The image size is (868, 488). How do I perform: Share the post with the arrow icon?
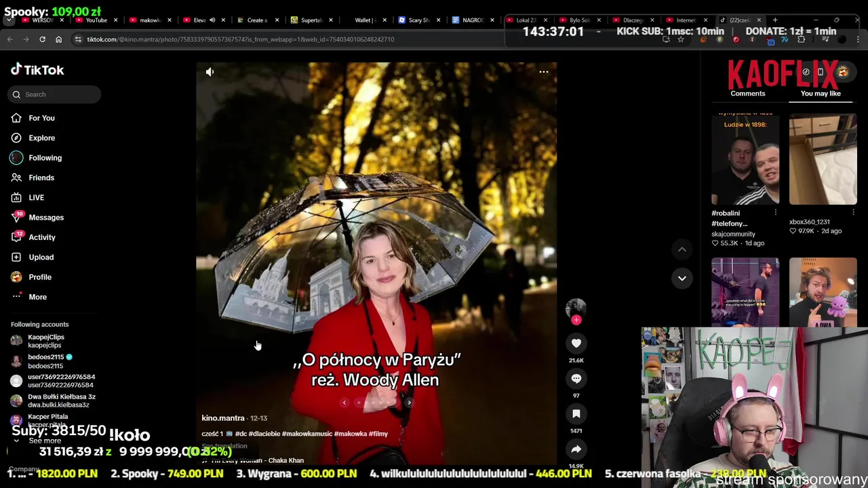pyautogui.click(x=576, y=449)
